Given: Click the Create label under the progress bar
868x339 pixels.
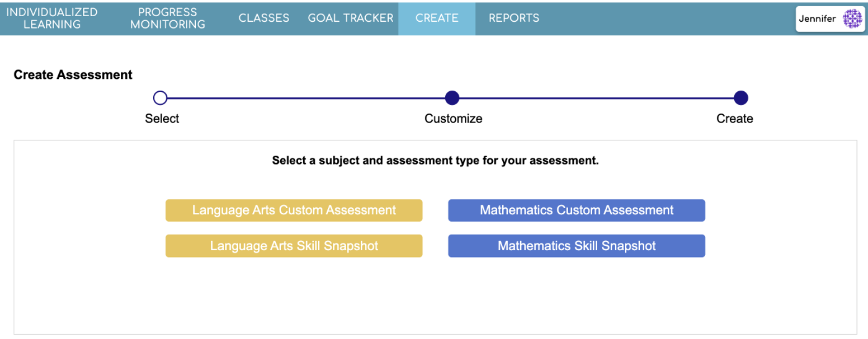Looking at the screenshot, I should click(x=735, y=119).
